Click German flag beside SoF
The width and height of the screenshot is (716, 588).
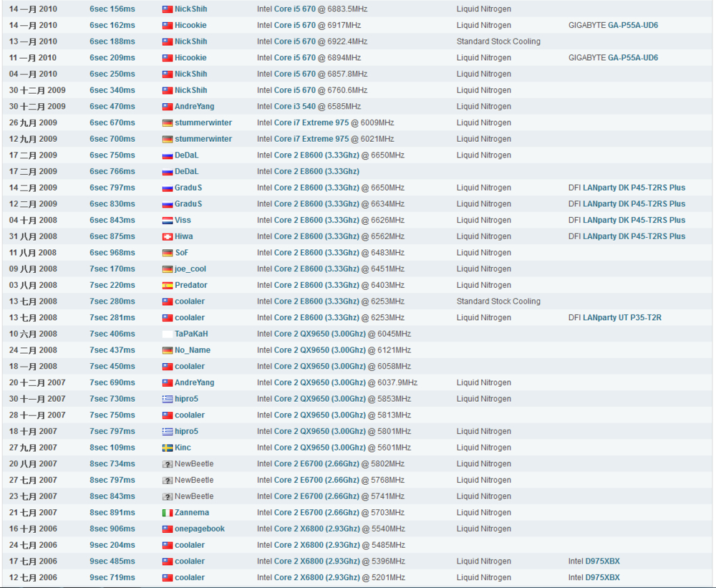pos(167,253)
